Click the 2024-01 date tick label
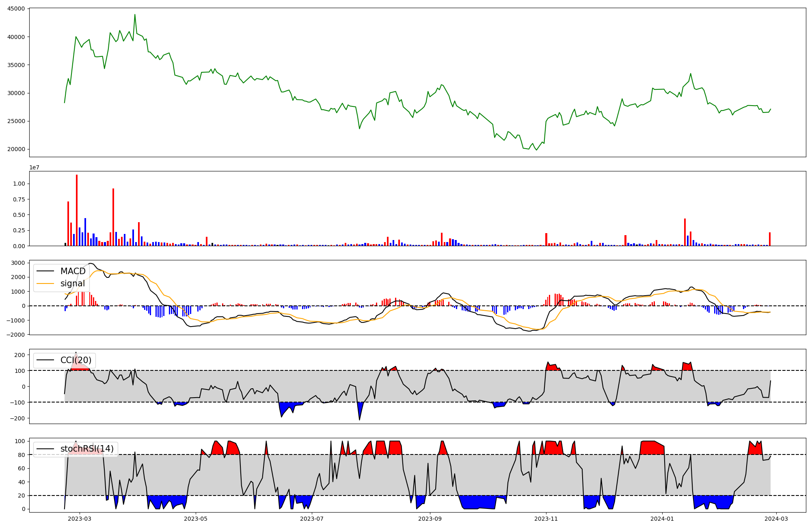This screenshot has width=812, height=528. click(662, 519)
